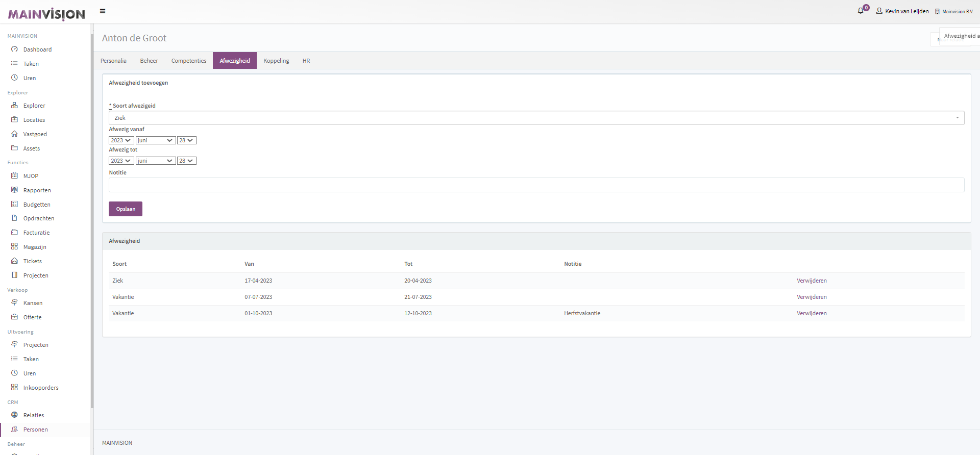Viewport: 980px width, 455px height.
Task: Select the Afwezigheid tab
Action: (235, 61)
